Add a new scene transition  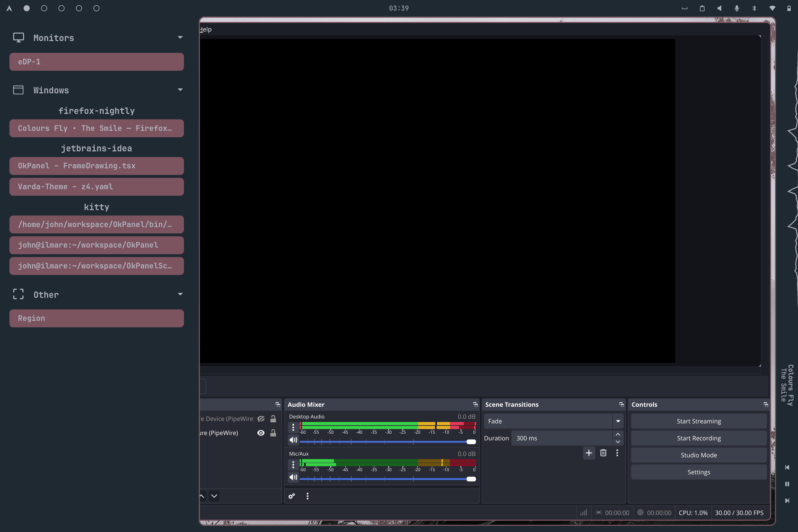tap(589, 453)
